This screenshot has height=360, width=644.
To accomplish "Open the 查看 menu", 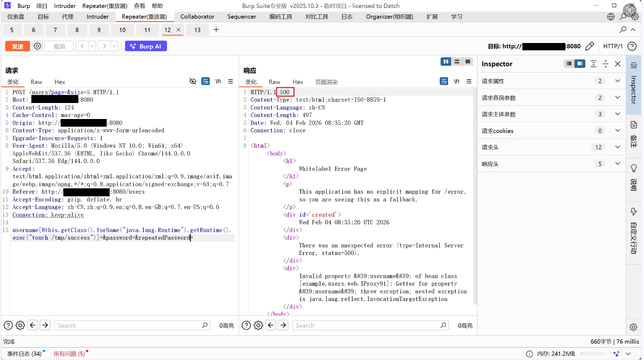I will tap(139, 6).
